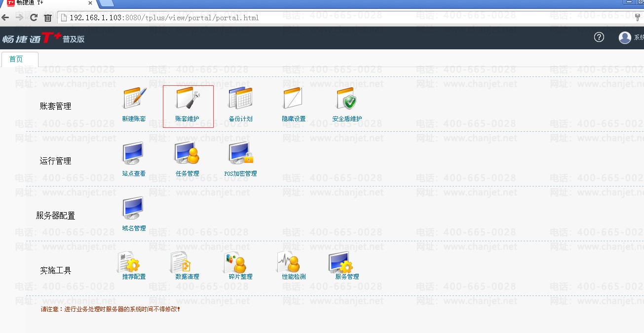
Task: Click the red 请注意 warning notice text
Action: tap(111, 309)
